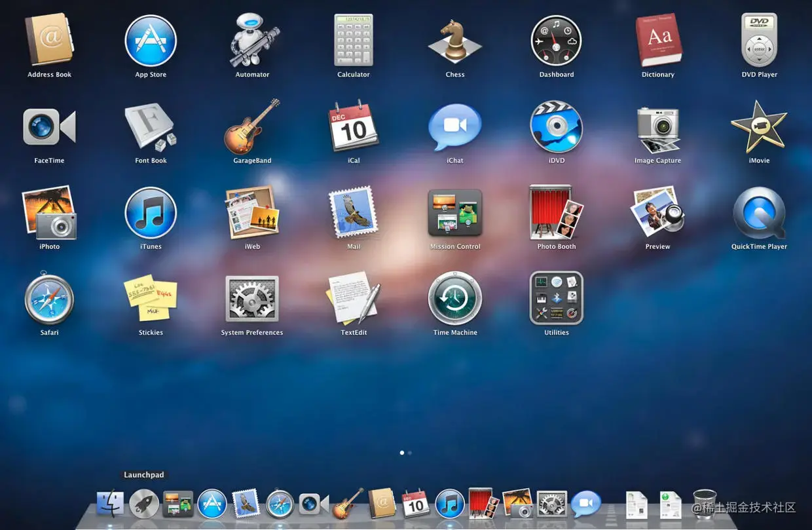This screenshot has height=530, width=812.
Task: Open the Utilities folder
Action: 556,299
